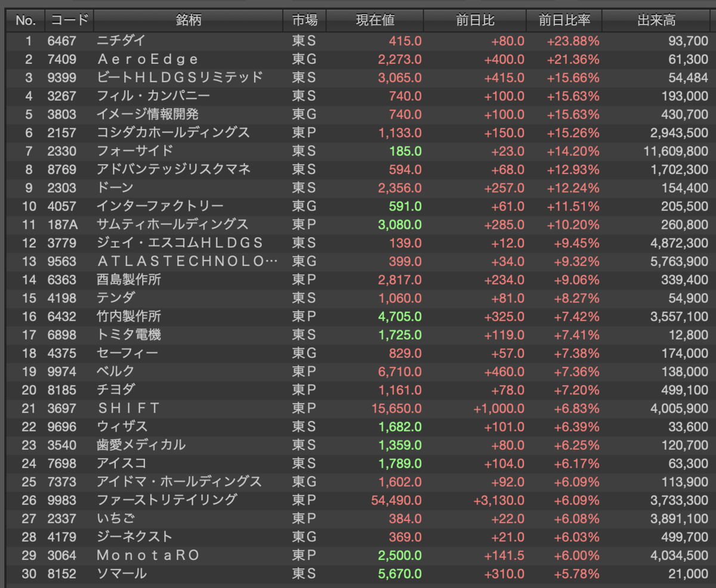Select イメージ情報開発 stock name
The width and height of the screenshot is (716, 588).
click(147, 114)
